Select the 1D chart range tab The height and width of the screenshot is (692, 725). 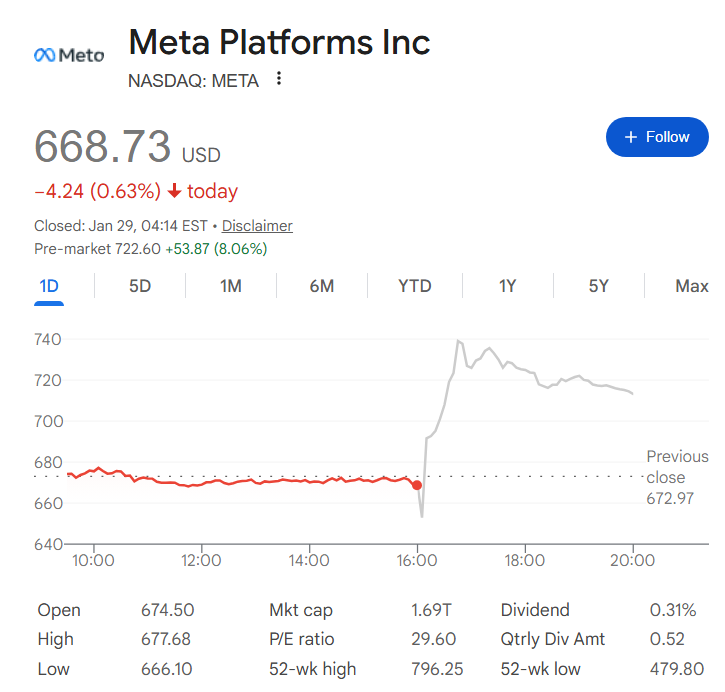(x=49, y=286)
